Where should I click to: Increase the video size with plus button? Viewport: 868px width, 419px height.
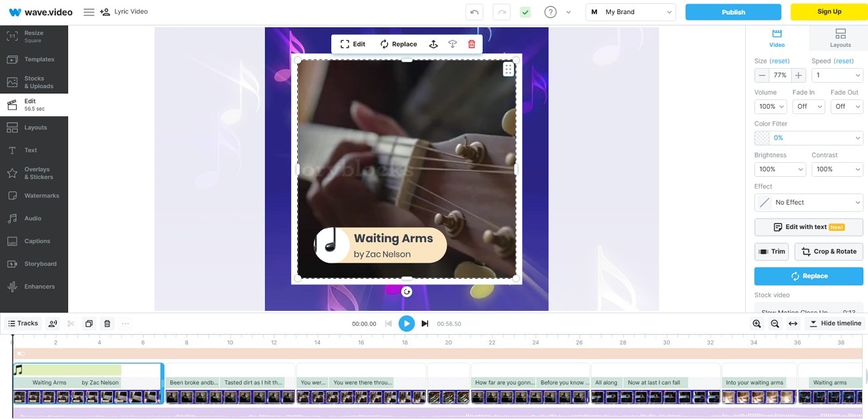coord(799,75)
